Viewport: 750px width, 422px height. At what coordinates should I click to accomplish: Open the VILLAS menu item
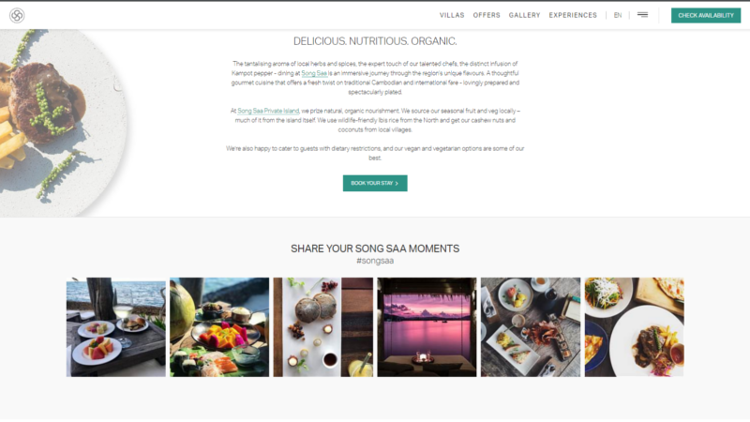452,15
